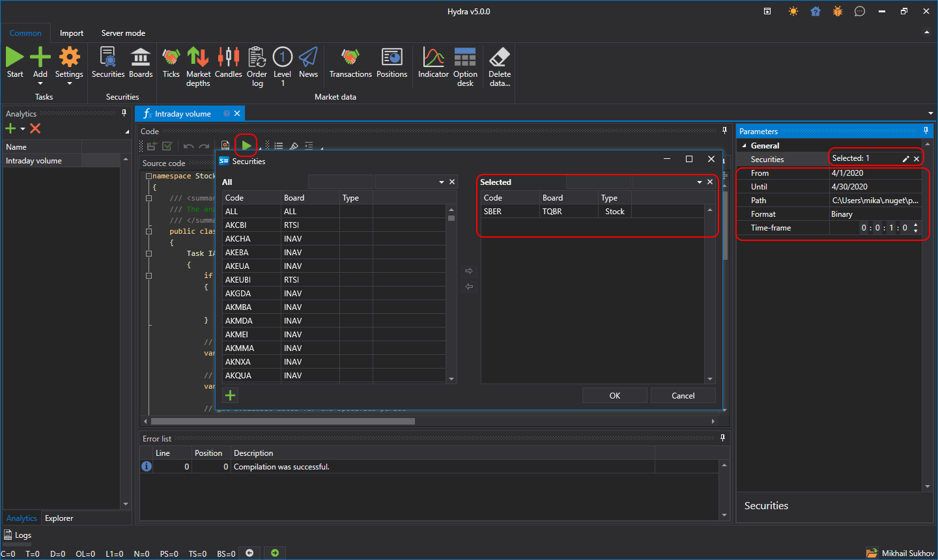Collapse the namespace code block
The width and height of the screenshot is (938, 560).
click(x=149, y=176)
